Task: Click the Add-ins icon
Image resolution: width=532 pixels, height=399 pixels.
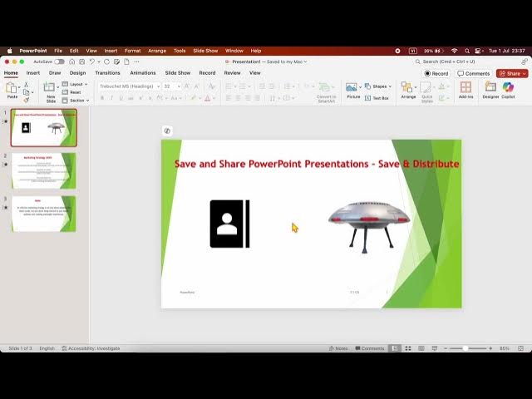Action: 465,88
